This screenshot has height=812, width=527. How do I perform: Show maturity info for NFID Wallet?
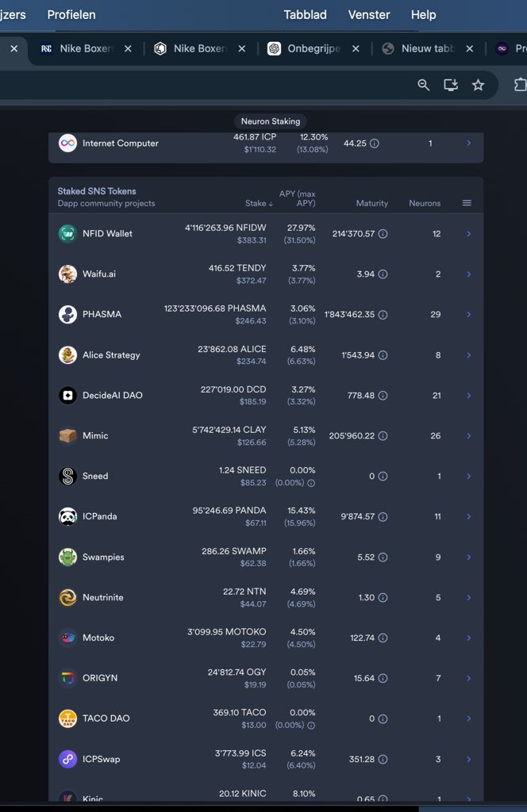coord(383,234)
